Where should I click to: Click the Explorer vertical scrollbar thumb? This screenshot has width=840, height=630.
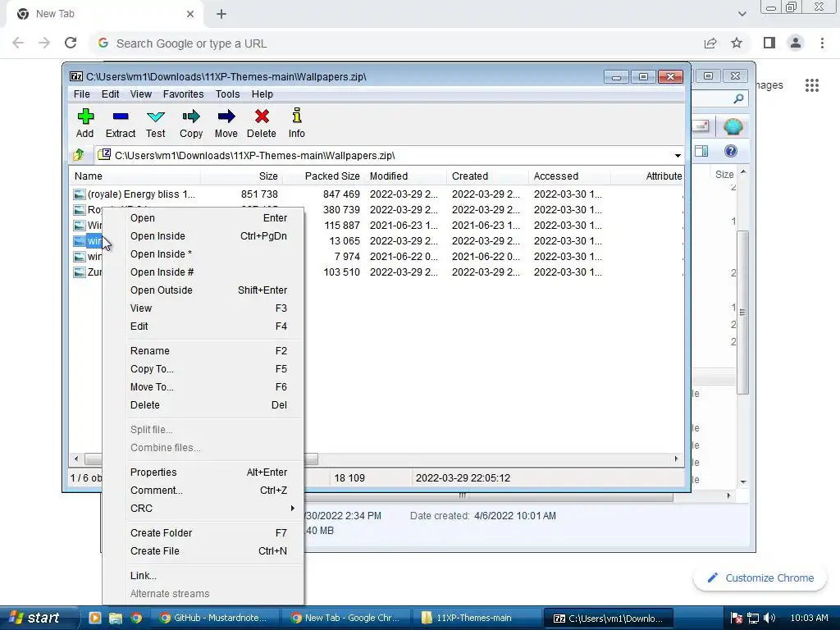[742, 313]
